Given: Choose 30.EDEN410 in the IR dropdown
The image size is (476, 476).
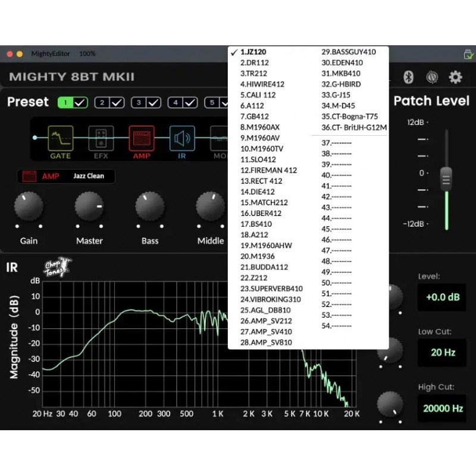Looking at the screenshot, I should point(343,62).
